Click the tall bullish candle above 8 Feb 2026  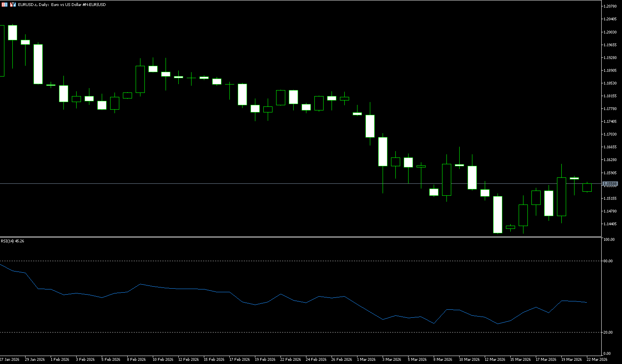coord(140,79)
